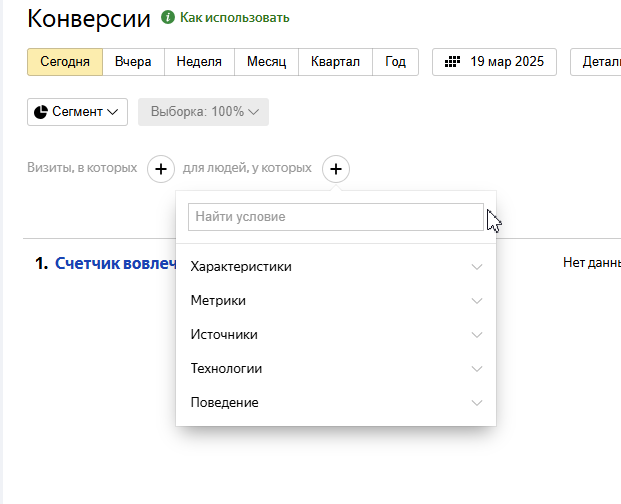Click the pie chart icon on the Сегмент button

[40, 112]
